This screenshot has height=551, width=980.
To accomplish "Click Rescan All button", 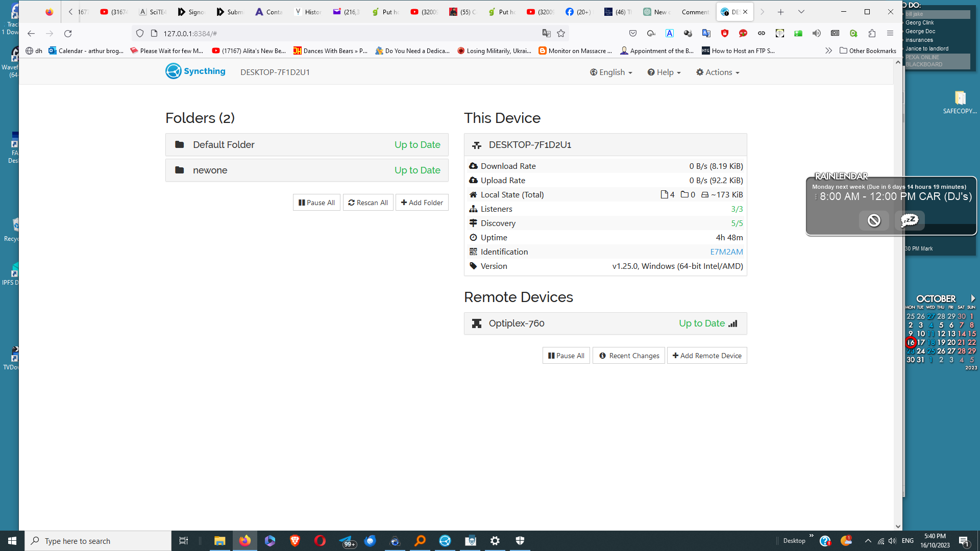I will pyautogui.click(x=368, y=203).
